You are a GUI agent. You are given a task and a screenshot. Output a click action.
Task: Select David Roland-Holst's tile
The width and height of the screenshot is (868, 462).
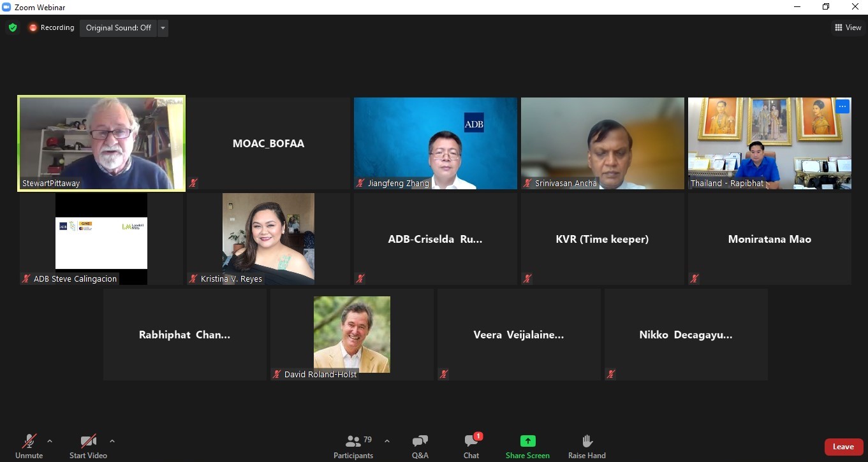352,335
